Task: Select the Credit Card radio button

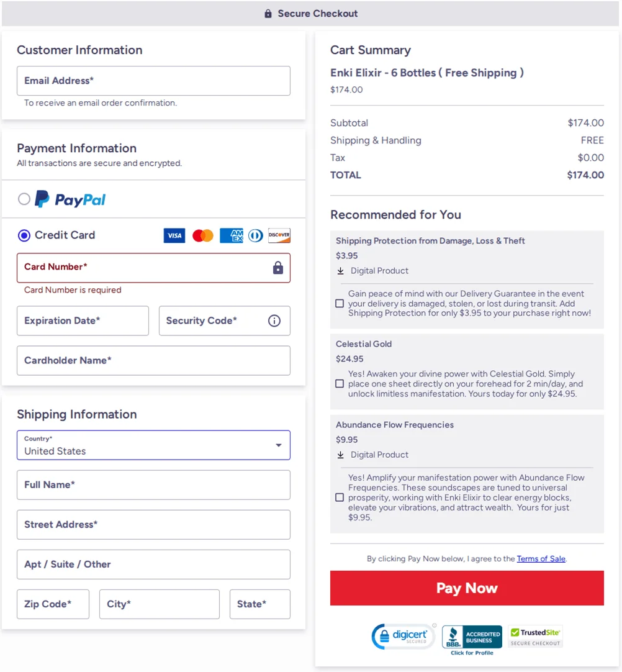Action: tap(24, 235)
